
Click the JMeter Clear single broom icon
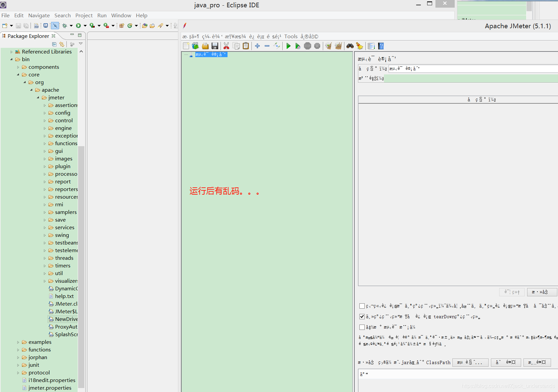pyautogui.click(x=328, y=46)
